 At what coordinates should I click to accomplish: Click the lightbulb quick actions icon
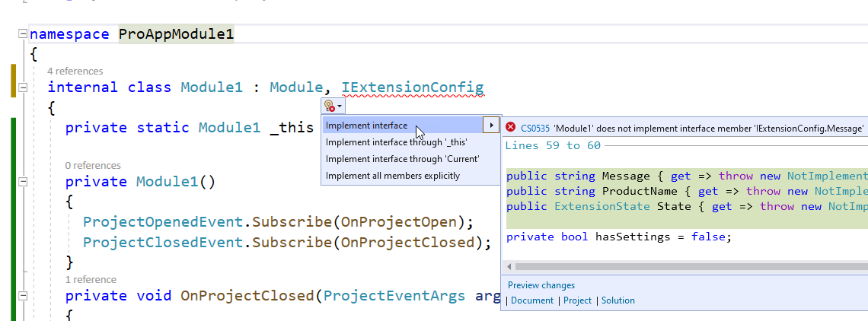click(x=330, y=105)
